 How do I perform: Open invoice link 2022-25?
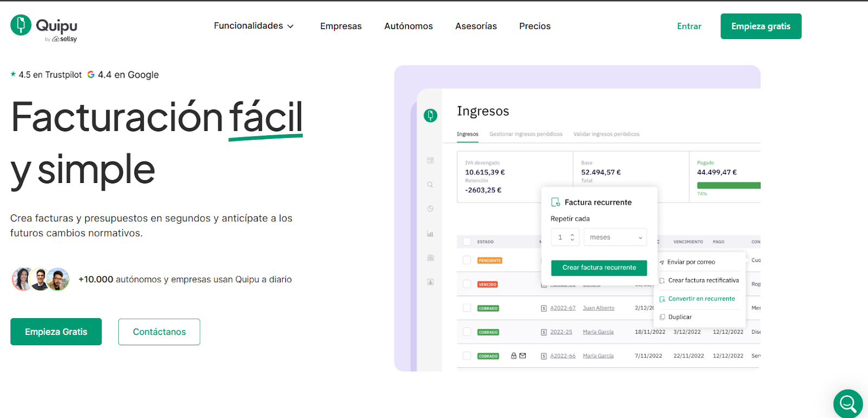pos(561,332)
